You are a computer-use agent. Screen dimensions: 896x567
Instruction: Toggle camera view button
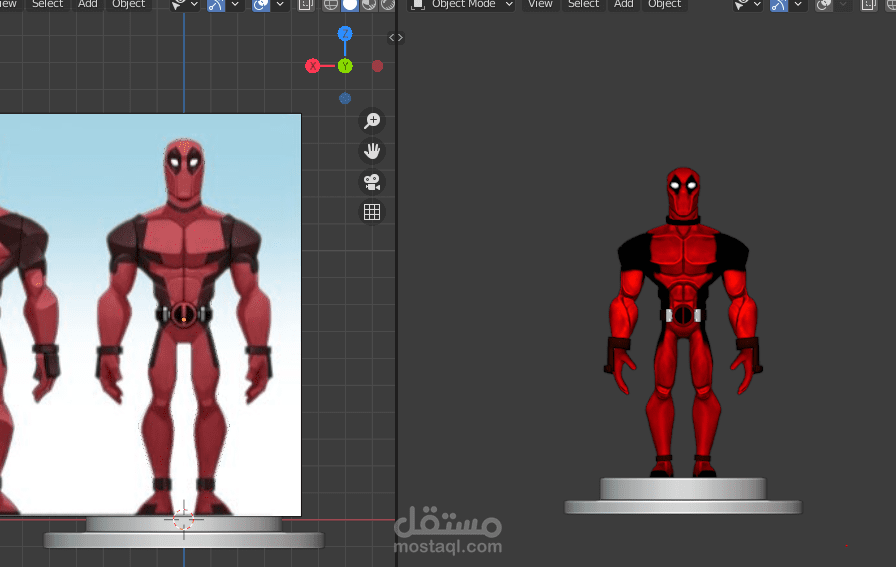tap(372, 182)
